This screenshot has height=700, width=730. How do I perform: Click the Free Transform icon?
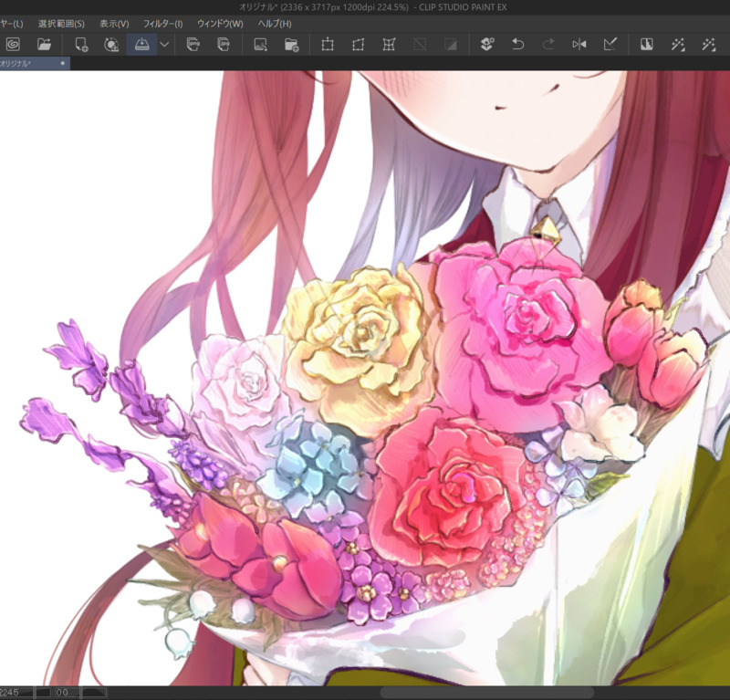(x=359, y=44)
